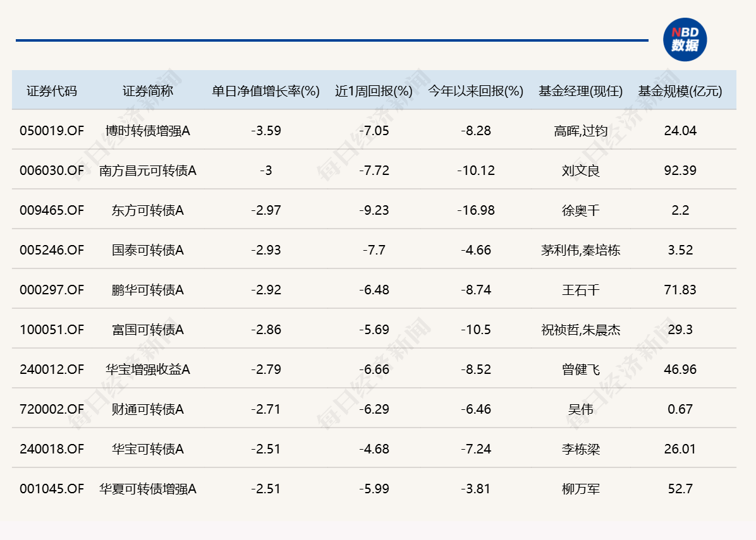Click daily growth value -2.79
Image resolution: width=756 pixels, height=540 pixels.
[265, 369]
